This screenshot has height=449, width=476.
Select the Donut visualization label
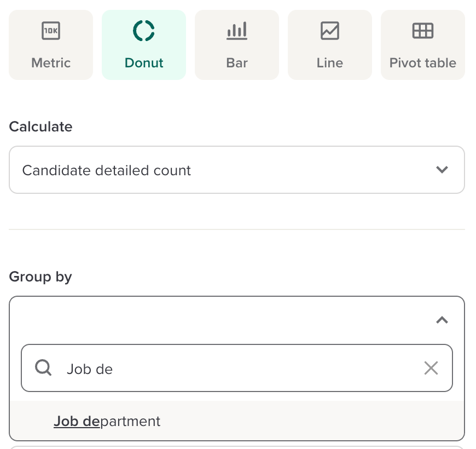(x=144, y=63)
